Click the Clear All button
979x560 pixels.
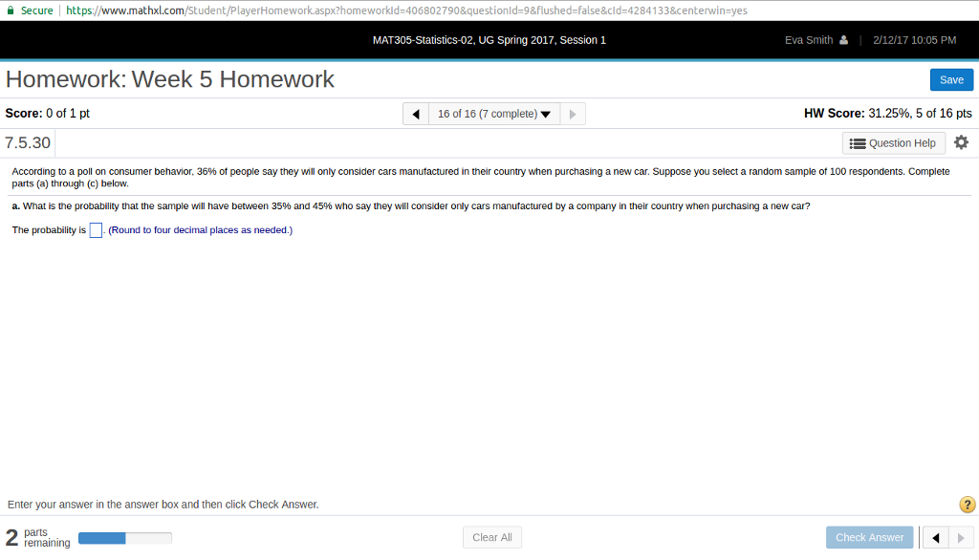(491, 537)
